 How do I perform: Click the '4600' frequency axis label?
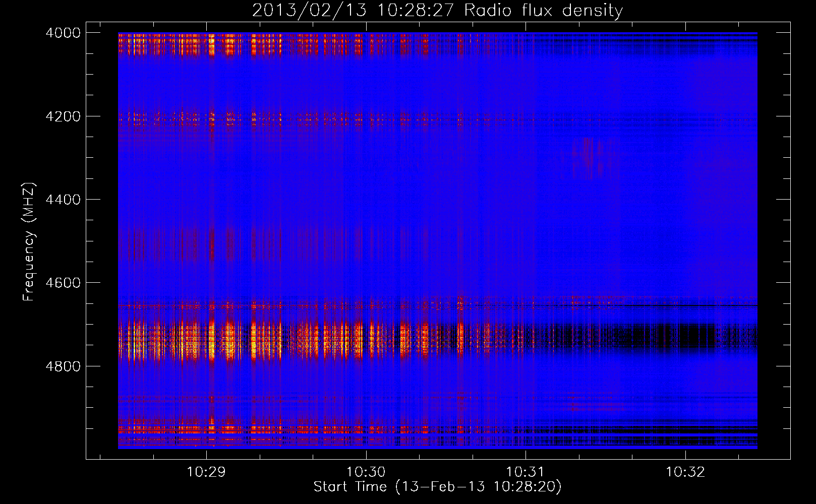pos(63,283)
